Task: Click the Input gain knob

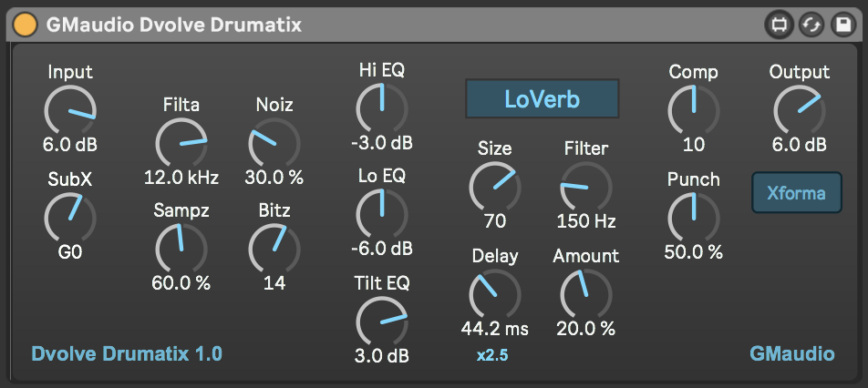Action: pyautogui.click(x=70, y=110)
